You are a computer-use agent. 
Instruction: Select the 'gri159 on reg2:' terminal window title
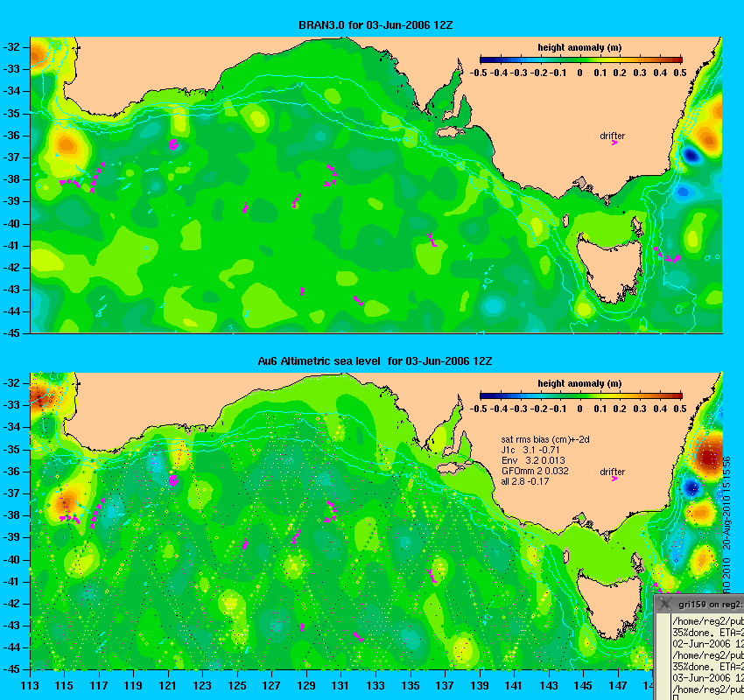tap(710, 605)
